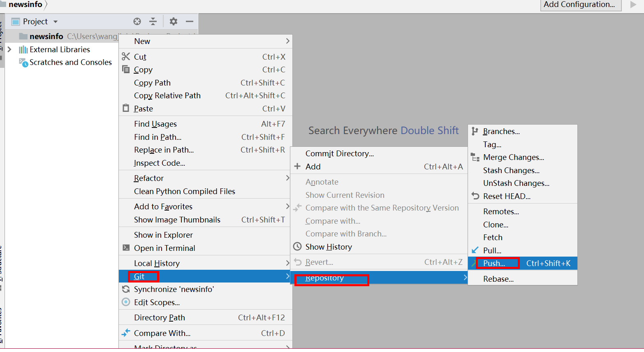Click the Scratches and Consoles icon
The image size is (644, 352).
tap(23, 63)
